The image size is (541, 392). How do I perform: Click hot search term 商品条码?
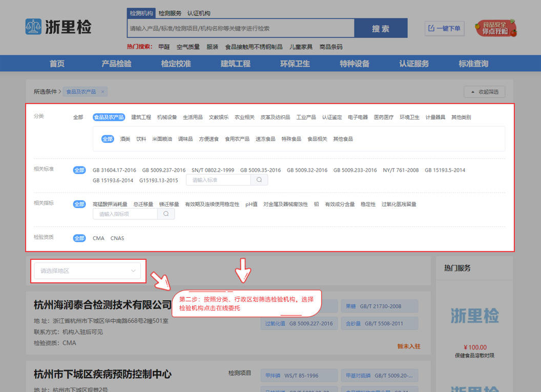(331, 47)
